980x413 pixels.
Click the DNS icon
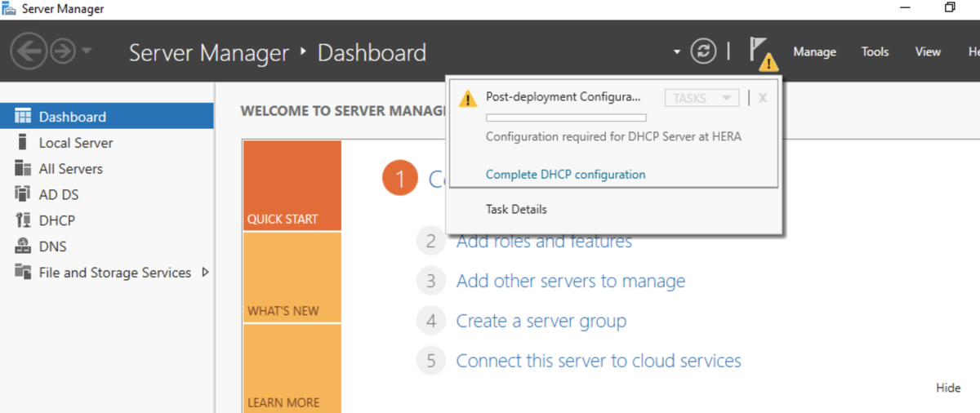tap(23, 246)
